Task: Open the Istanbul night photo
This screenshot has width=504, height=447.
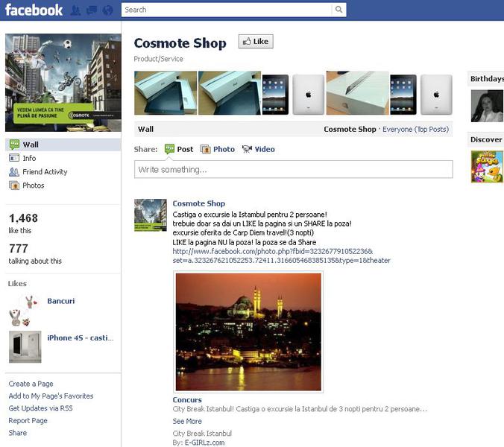Action: [248, 332]
